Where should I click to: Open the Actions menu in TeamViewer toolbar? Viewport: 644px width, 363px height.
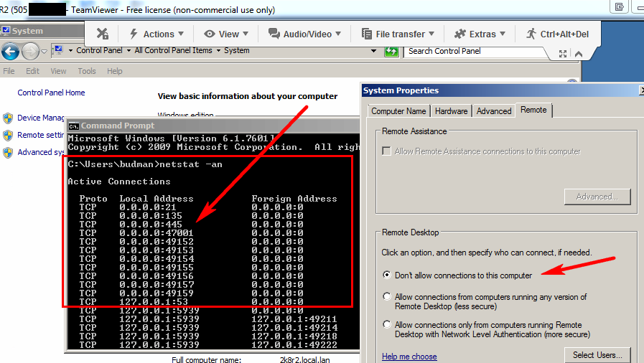pos(157,34)
